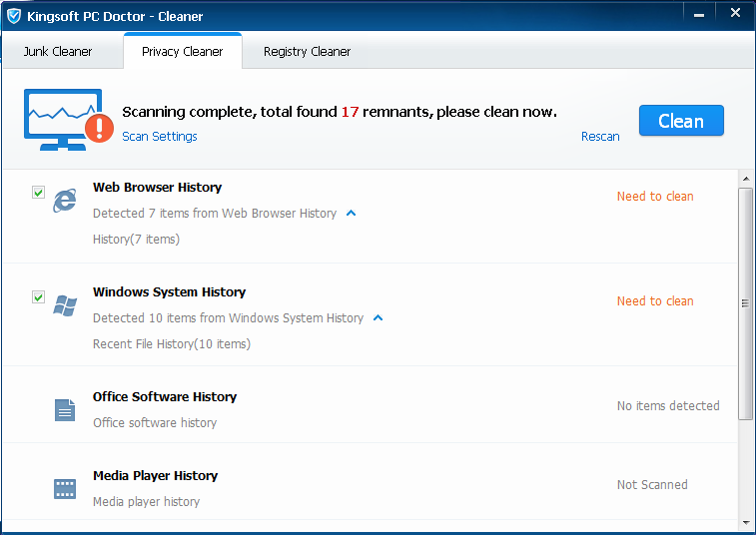Screen dimensions: 756x535
Task: Click the Internet Explorer browser history icon
Action: 65,200
